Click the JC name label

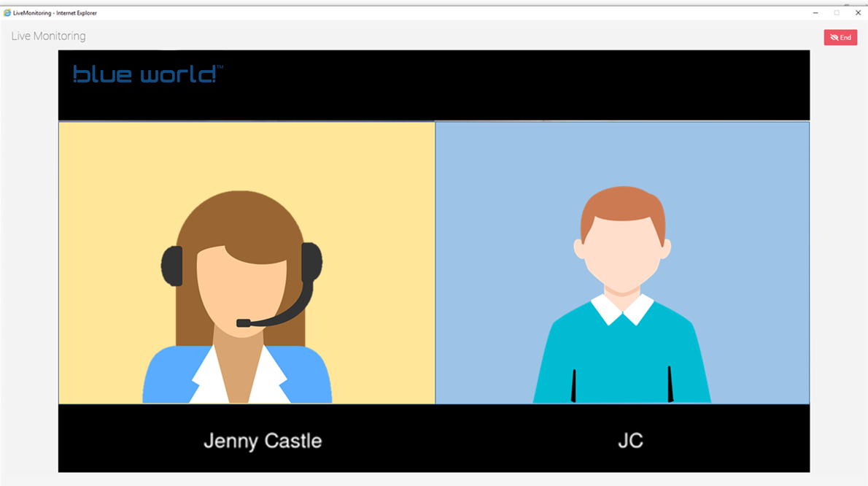click(x=630, y=441)
